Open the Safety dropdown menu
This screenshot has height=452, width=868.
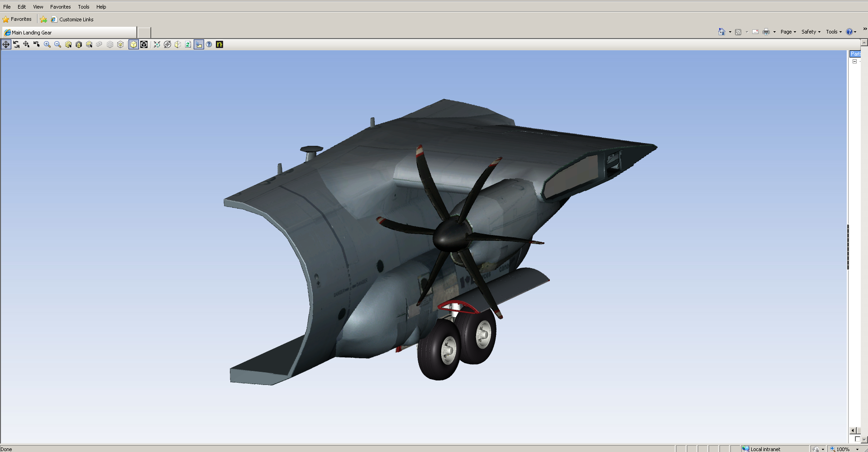tap(811, 32)
